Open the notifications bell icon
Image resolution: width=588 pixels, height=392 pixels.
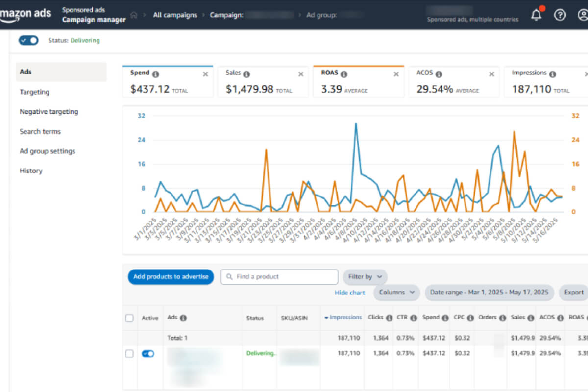point(537,15)
